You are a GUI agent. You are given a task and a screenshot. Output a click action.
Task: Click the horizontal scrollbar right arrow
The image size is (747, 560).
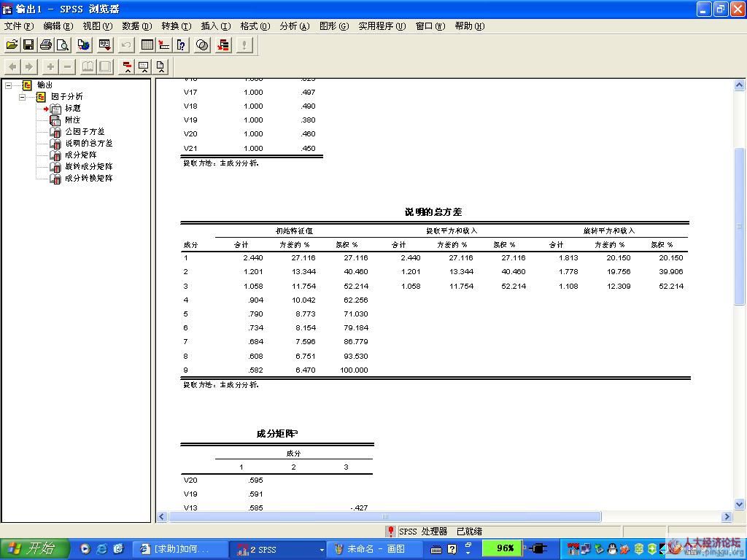coord(727,517)
